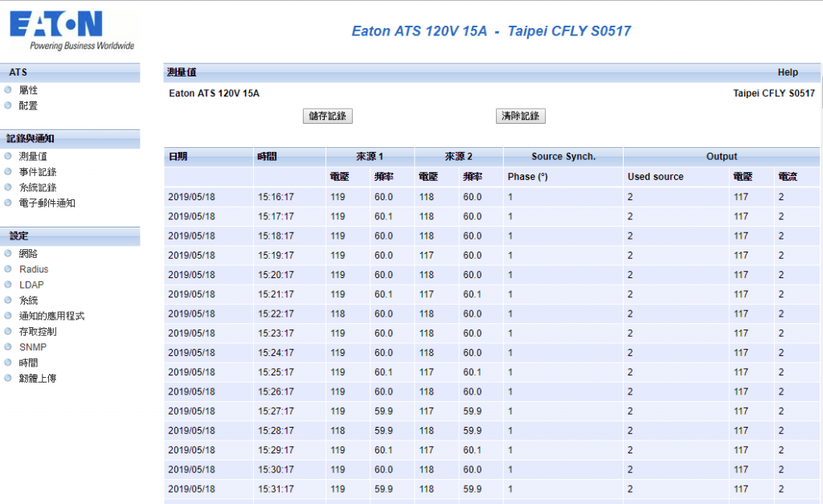This screenshot has height=504, width=823.
Task: Click the 清除記錄 button
Action: tap(521, 116)
